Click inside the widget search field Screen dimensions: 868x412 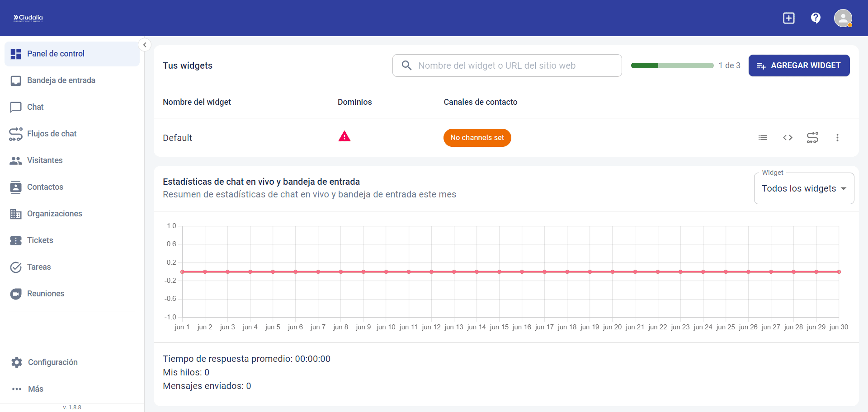[x=506, y=65]
